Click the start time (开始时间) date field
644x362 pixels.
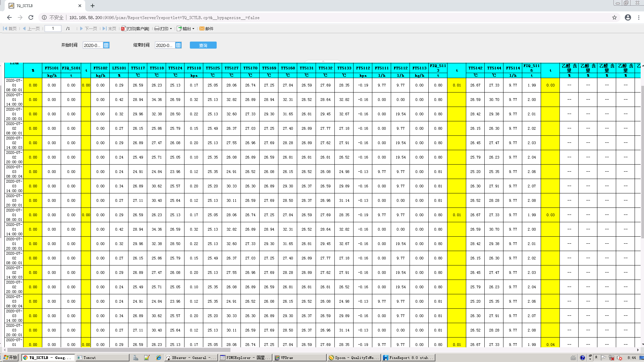93,45
